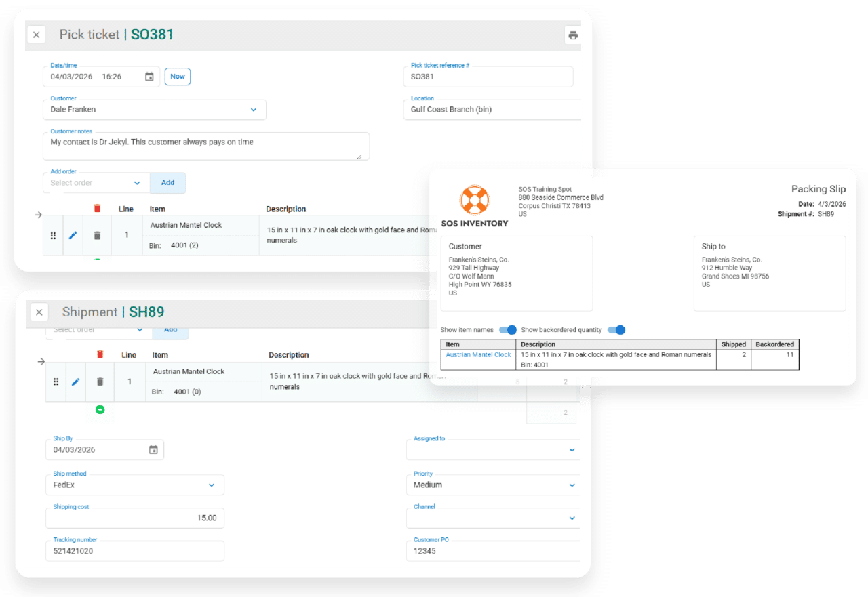Click the Tracking number field
The image size is (868, 597).
click(x=135, y=551)
